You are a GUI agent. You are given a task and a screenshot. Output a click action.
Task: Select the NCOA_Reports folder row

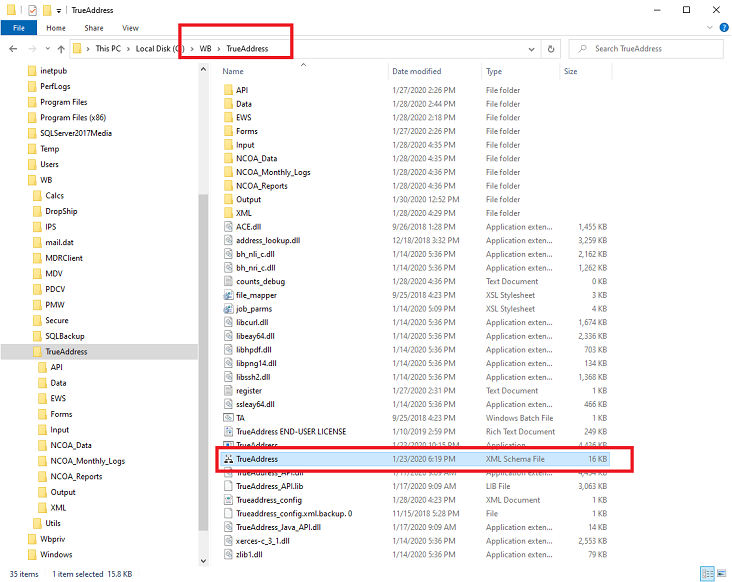pyautogui.click(x=416, y=186)
